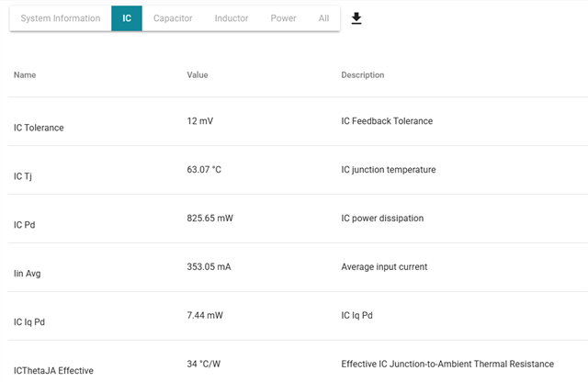
Task: Select the IC tab
Action: 127,18
